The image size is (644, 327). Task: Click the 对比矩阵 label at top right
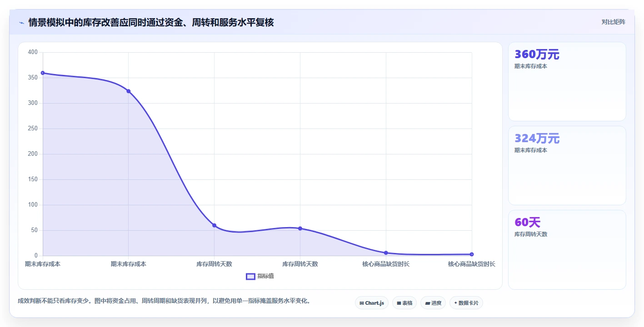tap(613, 22)
